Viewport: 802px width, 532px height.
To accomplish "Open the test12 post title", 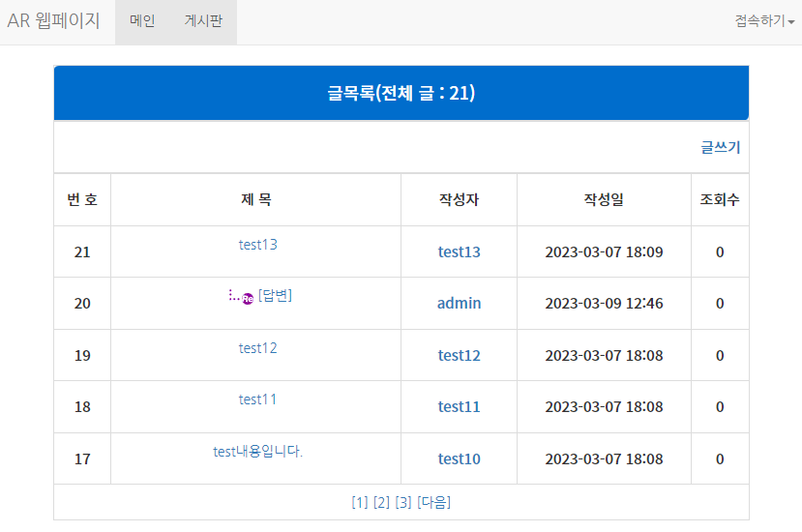I will coord(257,348).
